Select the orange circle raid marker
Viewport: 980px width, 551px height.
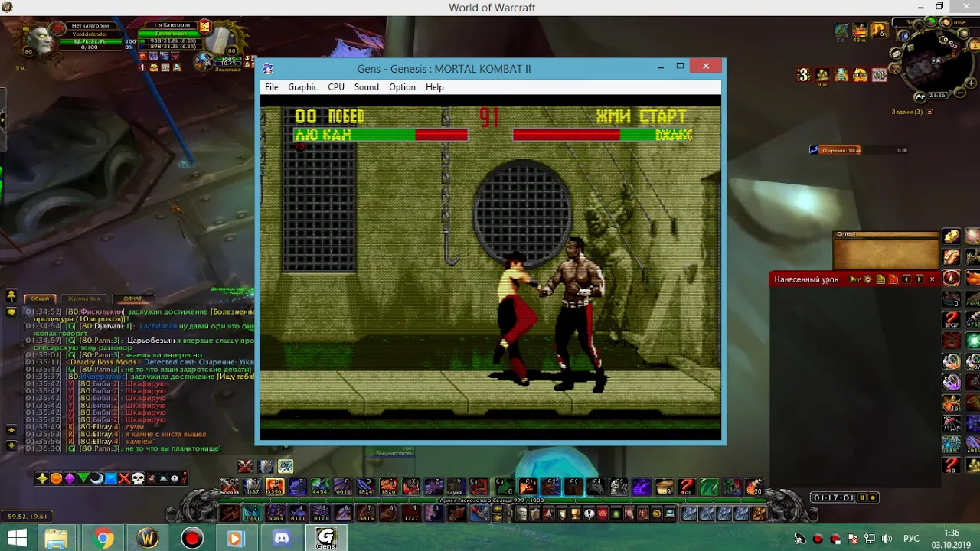tap(56, 478)
